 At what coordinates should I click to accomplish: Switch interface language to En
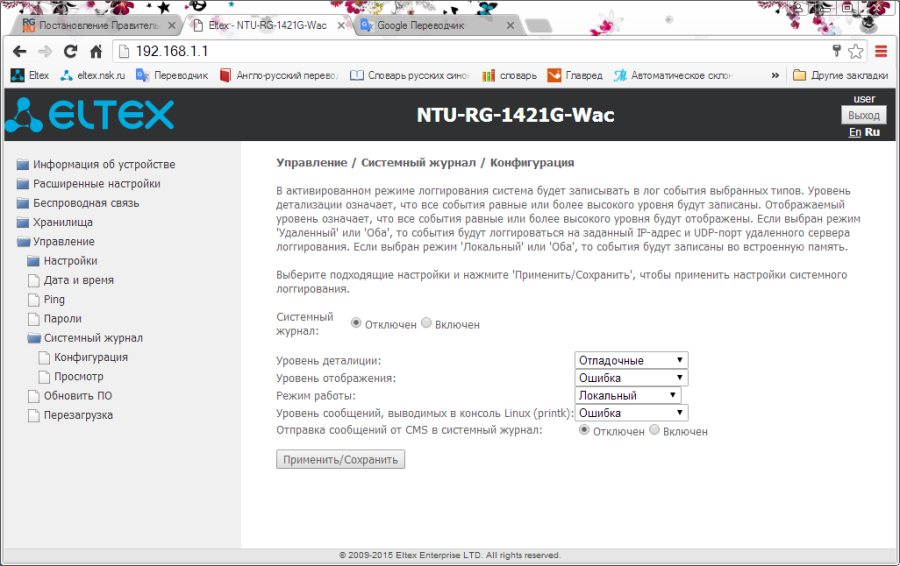[x=855, y=132]
